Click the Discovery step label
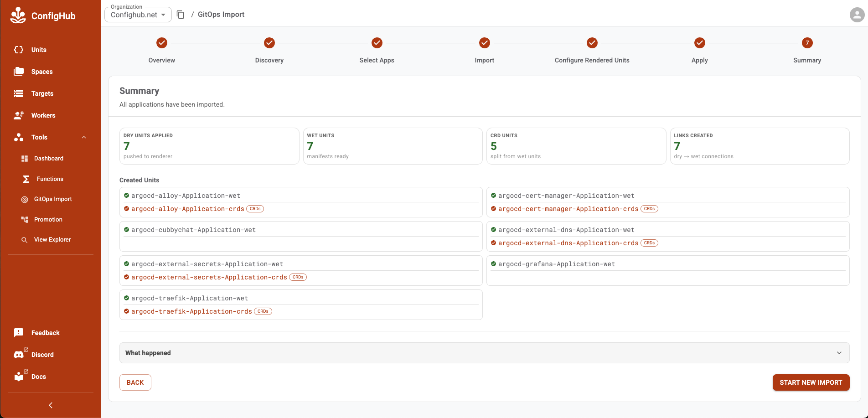Image resolution: width=868 pixels, height=418 pixels. 269,60
